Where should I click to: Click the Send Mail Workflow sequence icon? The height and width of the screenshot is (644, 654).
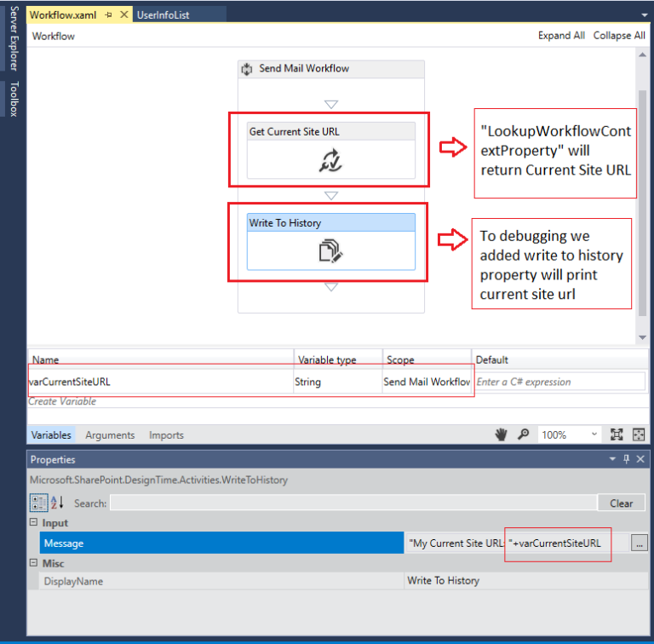point(247,69)
